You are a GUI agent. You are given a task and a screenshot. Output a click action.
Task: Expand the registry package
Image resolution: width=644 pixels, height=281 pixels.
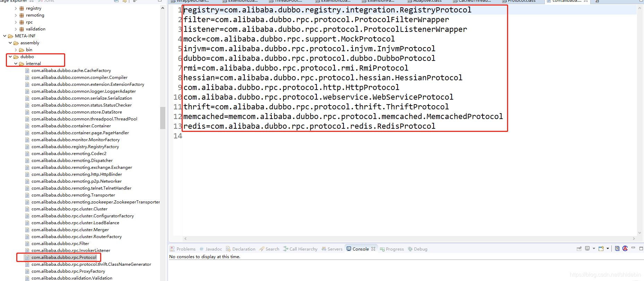pyautogui.click(x=16, y=8)
